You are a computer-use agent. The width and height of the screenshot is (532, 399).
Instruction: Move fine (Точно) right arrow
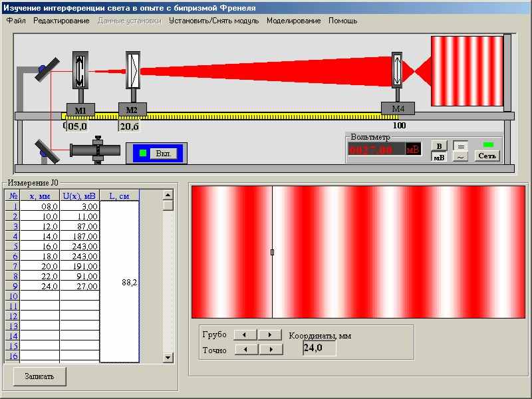click(271, 349)
